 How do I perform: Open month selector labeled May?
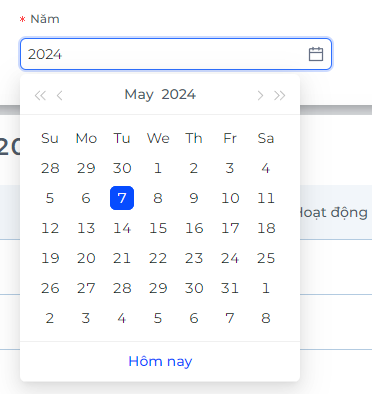(139, 95)
